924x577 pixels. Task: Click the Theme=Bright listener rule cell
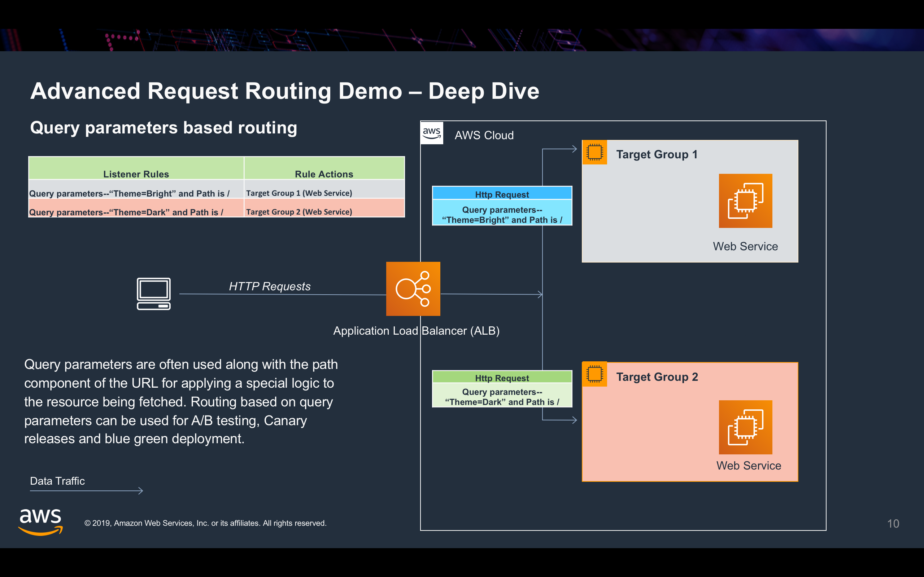click(130, 193)
